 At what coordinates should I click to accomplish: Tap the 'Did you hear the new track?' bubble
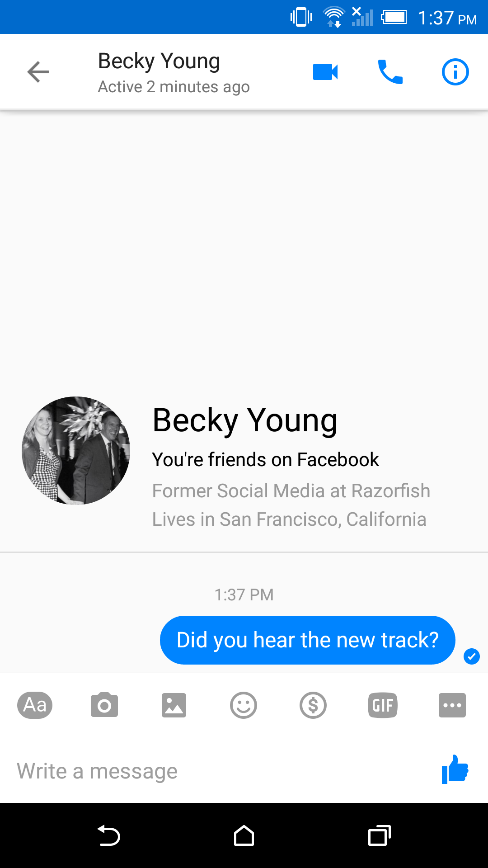point(308,640)
